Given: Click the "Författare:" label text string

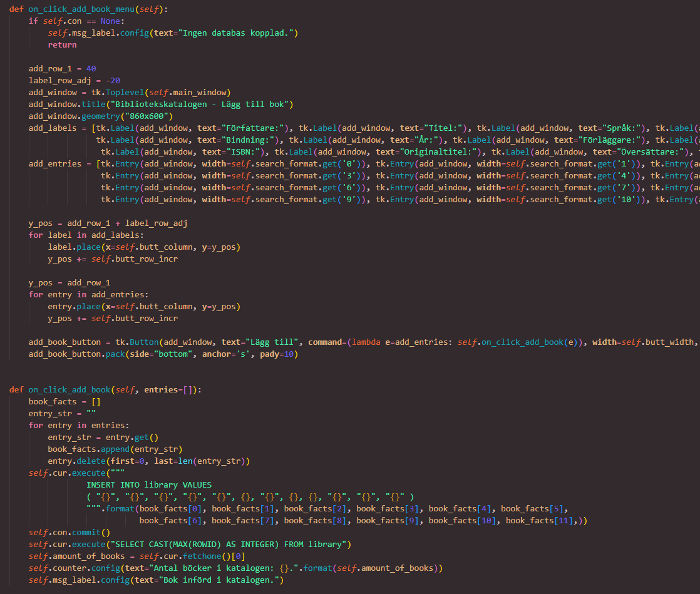Looking at the screenshot, I should (x=255, y=128).
